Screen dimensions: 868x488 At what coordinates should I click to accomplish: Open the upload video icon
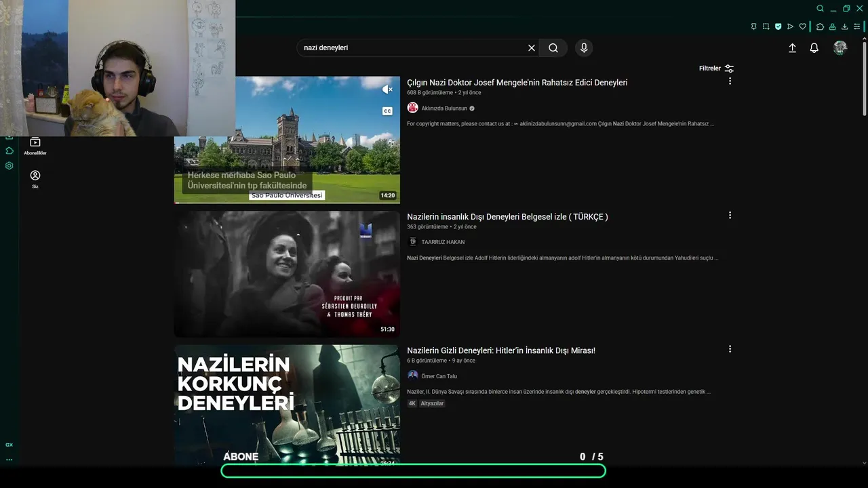coord(792,48)
